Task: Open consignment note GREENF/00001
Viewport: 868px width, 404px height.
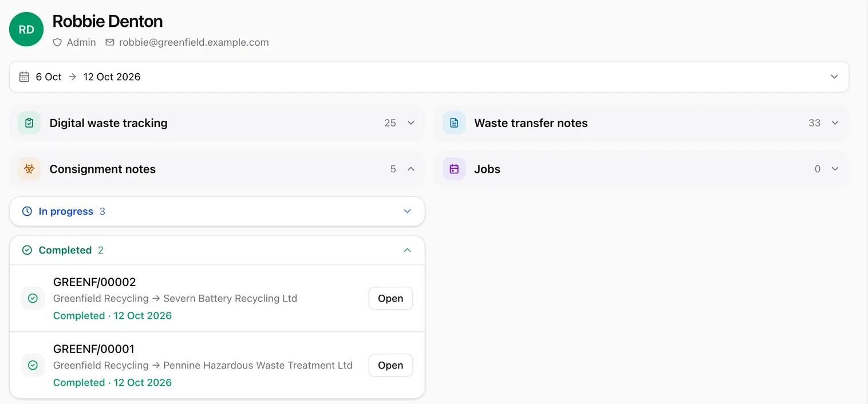Action: pyautogui.click(x=390, y=365)
